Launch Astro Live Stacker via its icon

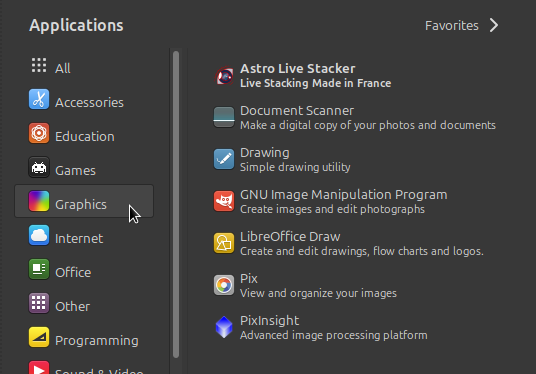(224, 76)
